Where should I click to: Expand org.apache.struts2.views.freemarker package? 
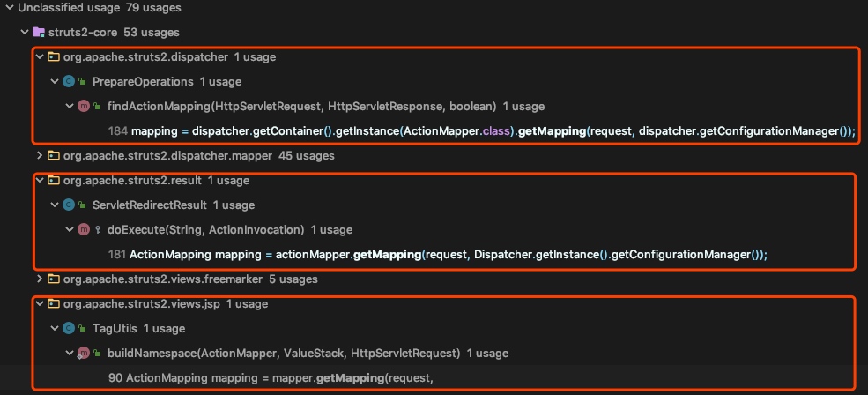pos(40,279)
